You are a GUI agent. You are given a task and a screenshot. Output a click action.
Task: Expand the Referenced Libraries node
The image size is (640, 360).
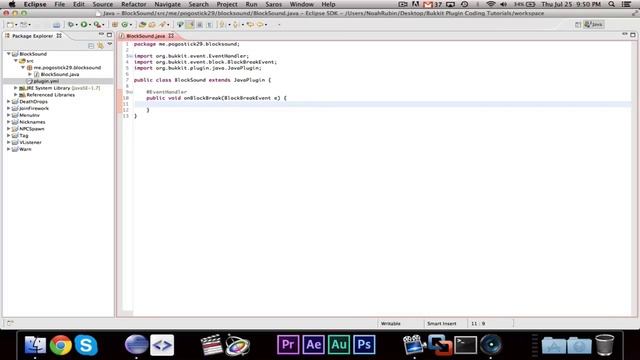[x=16, y=95]
